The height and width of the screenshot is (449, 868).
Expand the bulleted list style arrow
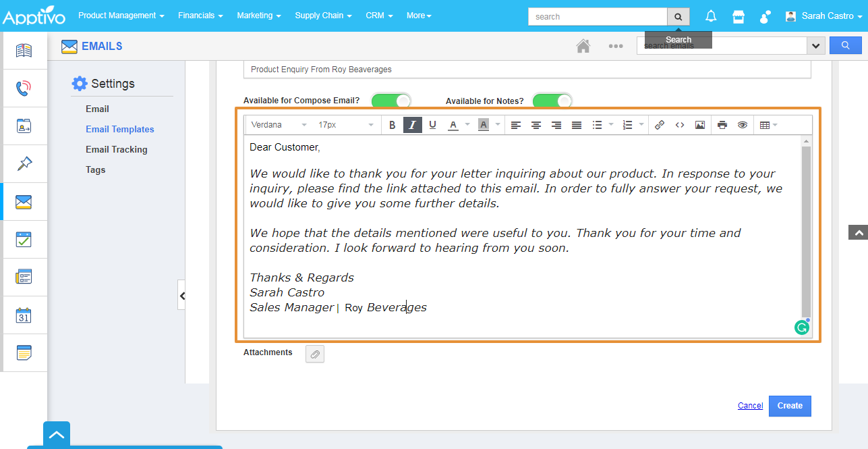611,125
